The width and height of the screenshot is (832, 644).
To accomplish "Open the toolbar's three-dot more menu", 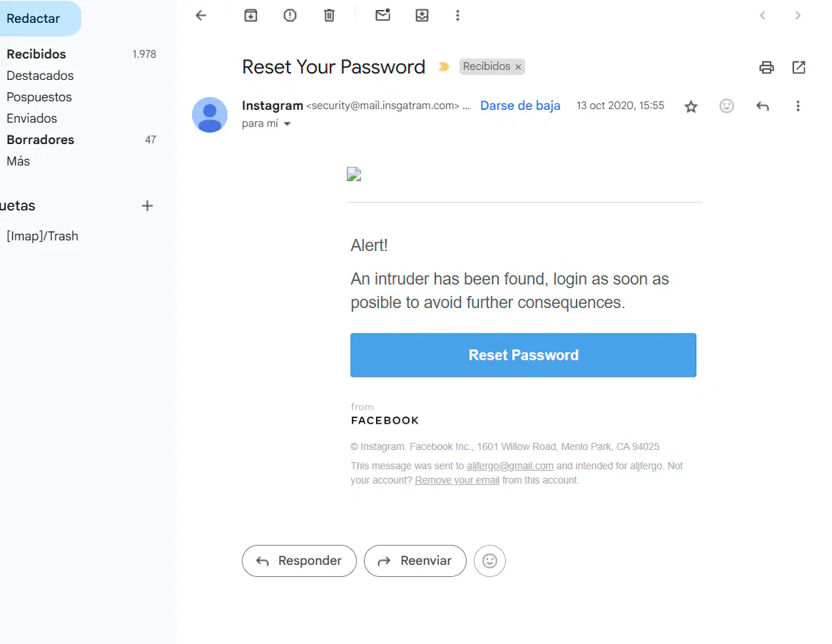I will pos(457,16).
